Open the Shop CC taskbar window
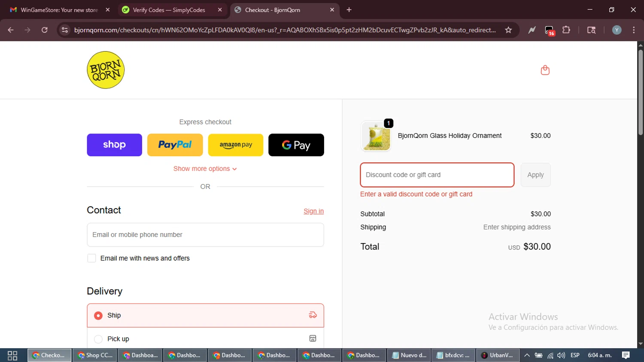Viewport: 644px width, 362px height. pos(95,355)
